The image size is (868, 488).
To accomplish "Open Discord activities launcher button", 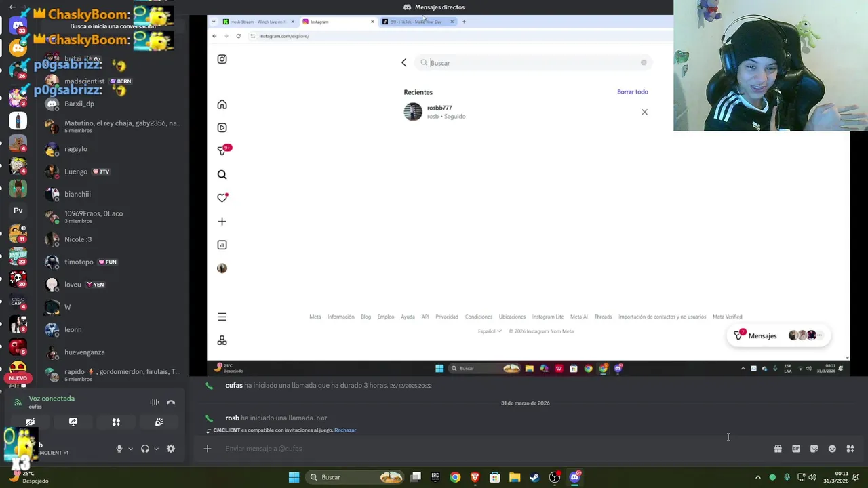I will click(116, 422).
